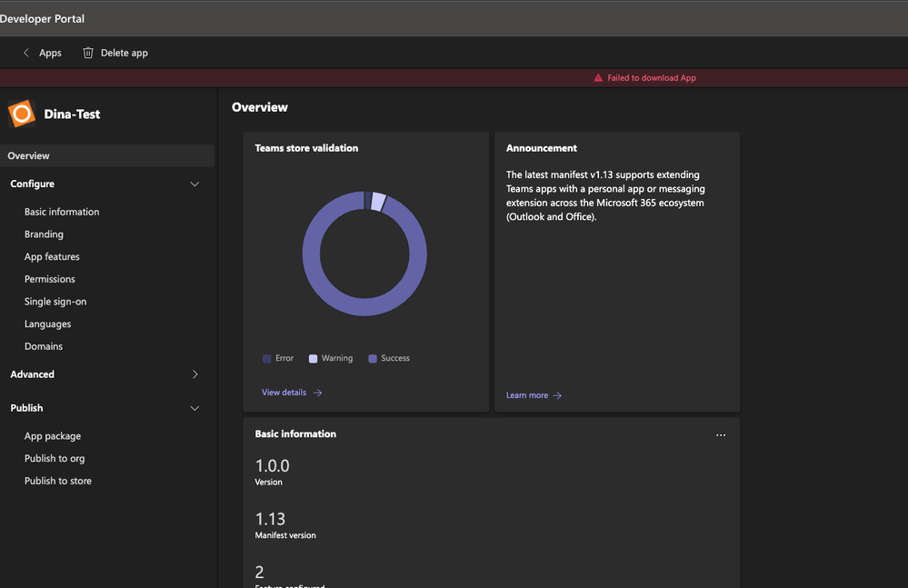Collapse the Configure section chevron

click(x=195, y=184)
